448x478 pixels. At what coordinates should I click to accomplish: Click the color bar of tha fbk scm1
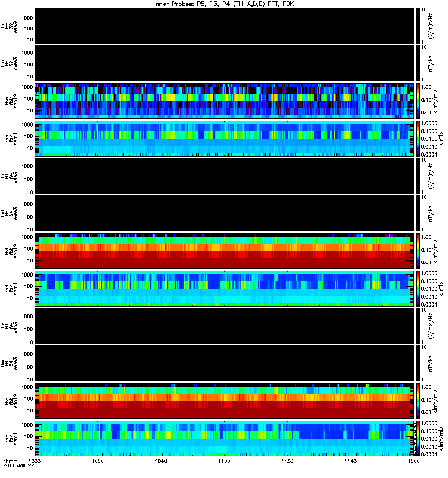418,139
